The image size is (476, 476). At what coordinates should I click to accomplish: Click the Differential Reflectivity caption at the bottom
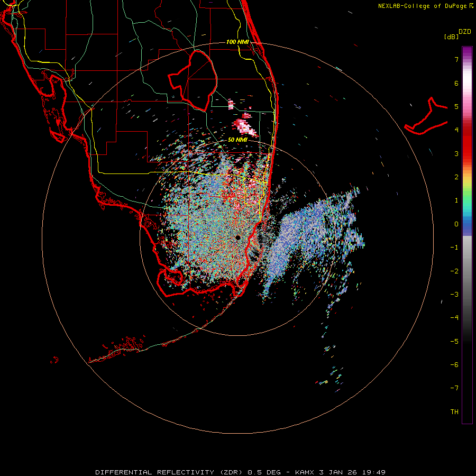pyautogui.click(x=241, y=472)
